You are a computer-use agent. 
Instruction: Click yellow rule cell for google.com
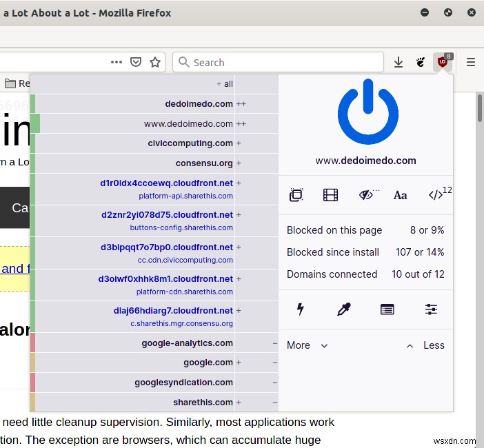32,363
